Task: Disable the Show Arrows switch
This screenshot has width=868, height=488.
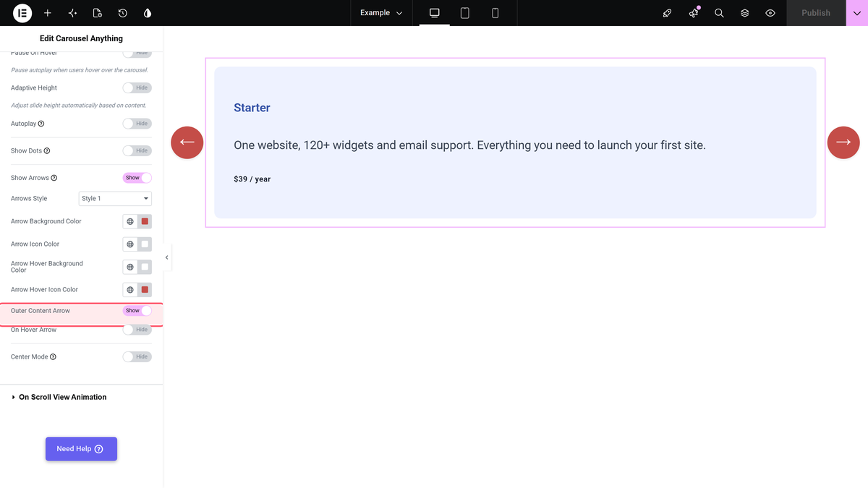Action: click(137, 178)
